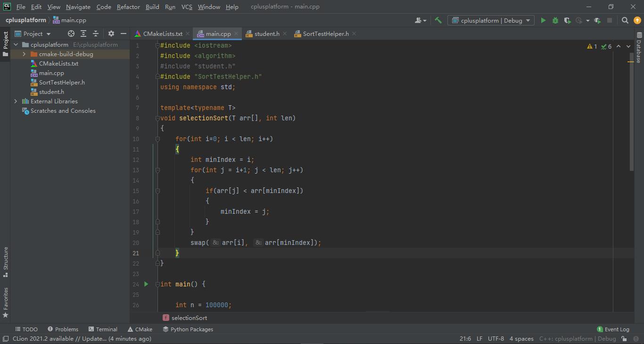Open the Terminal tool window
This screenshot has width=644, height=344.
[102, 329]
